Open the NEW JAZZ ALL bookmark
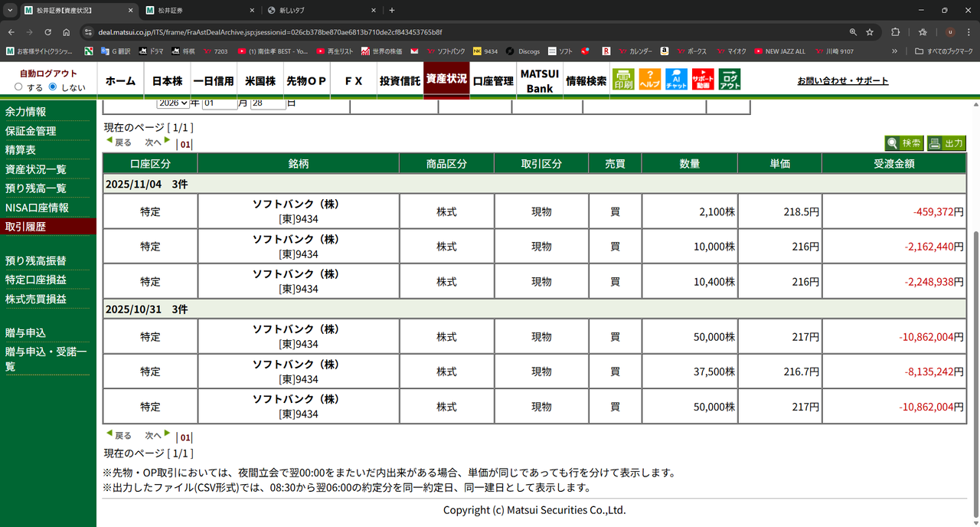The width and height of the screenshot is (980, 527). tap(779, 51)
